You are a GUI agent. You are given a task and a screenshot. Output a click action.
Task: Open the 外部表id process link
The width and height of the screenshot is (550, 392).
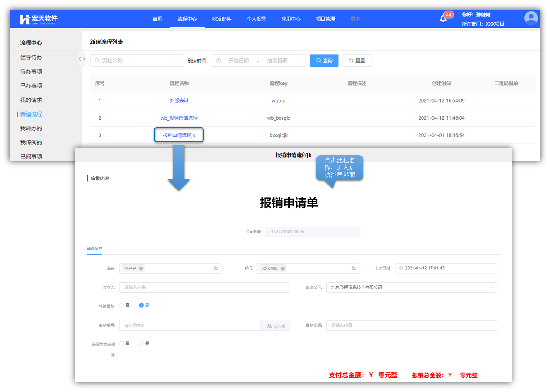tap(179, 101)
